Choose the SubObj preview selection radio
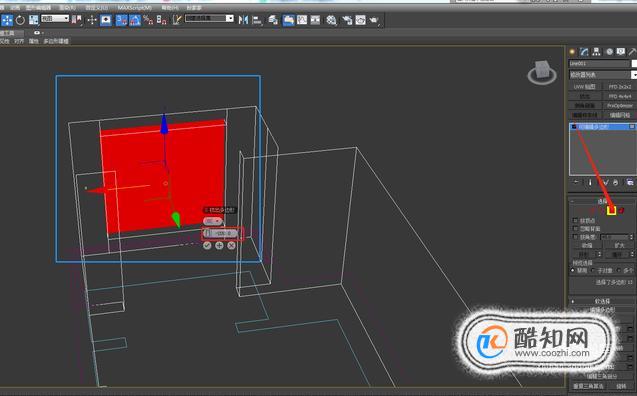This screenshot has width=637, height=396. (593, 270)
